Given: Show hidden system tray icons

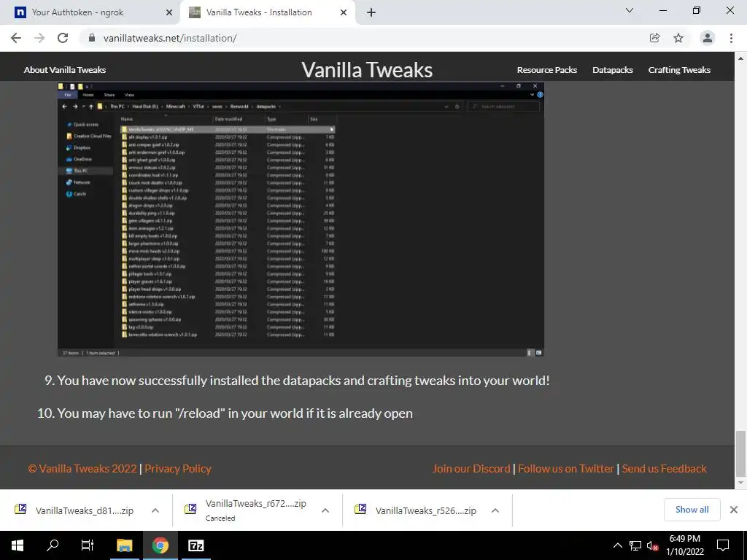Looking at the screenshot, I should 617,545.
